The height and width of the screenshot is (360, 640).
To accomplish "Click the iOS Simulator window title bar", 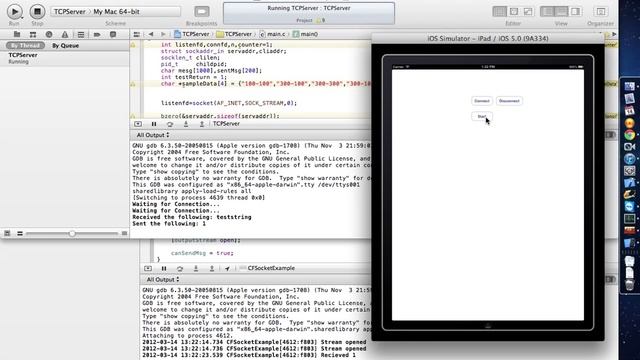I will tap(488, 38).
